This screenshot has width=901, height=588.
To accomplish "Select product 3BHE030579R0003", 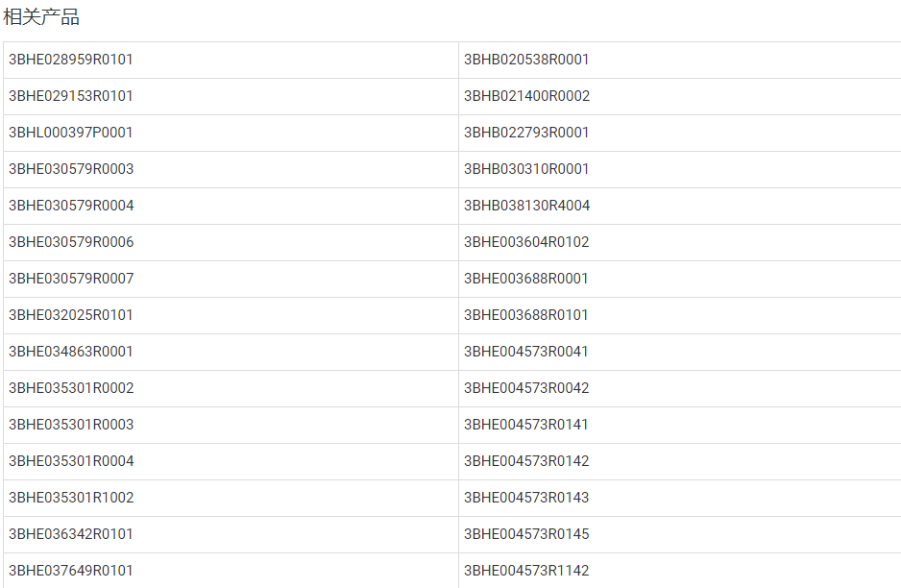I will coord(71,169).
